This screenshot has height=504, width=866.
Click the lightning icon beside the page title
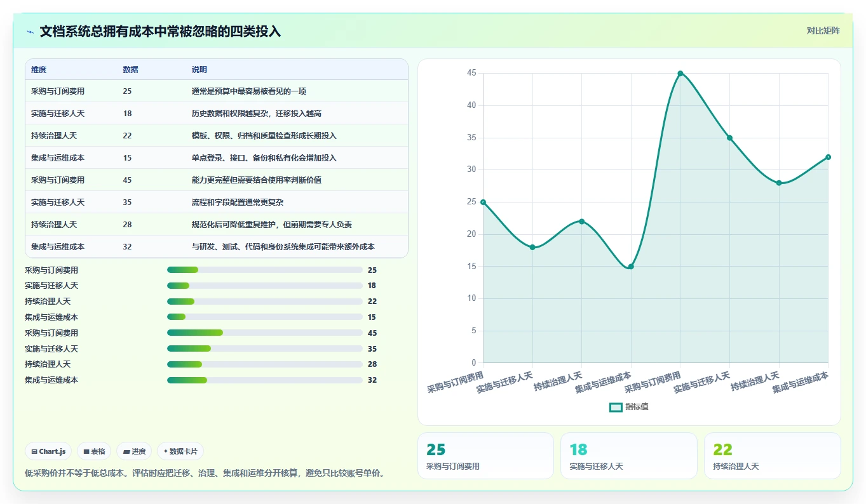coord(30,32)
